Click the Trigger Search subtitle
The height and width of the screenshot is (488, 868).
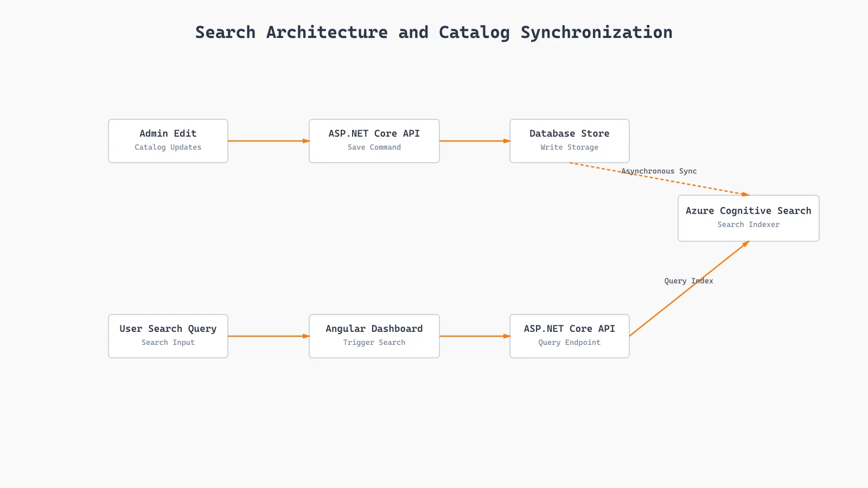(x=374, y=343)
